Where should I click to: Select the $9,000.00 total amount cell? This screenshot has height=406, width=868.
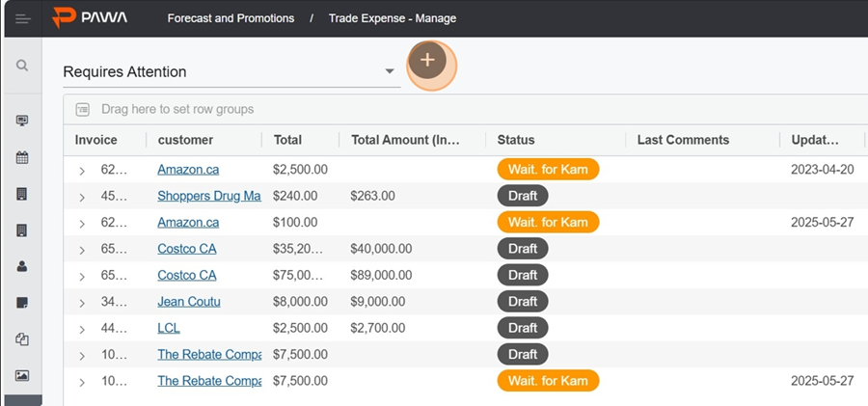tap(377, 302)
